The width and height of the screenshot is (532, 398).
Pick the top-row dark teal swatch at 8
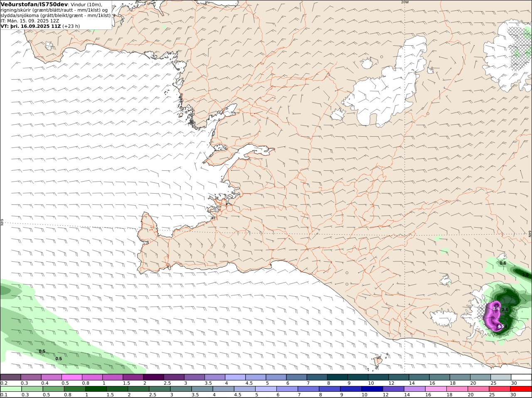[337, 377]
